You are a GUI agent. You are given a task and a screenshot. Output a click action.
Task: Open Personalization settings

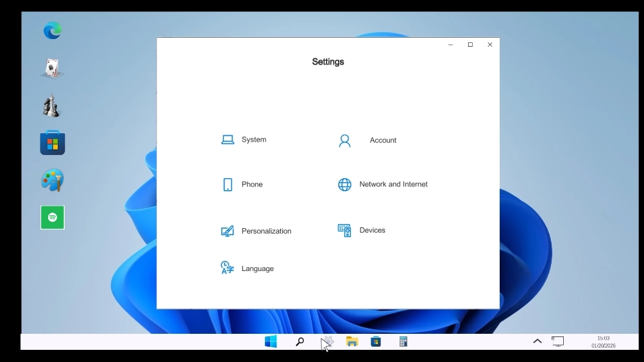click(x=267, y=231)
